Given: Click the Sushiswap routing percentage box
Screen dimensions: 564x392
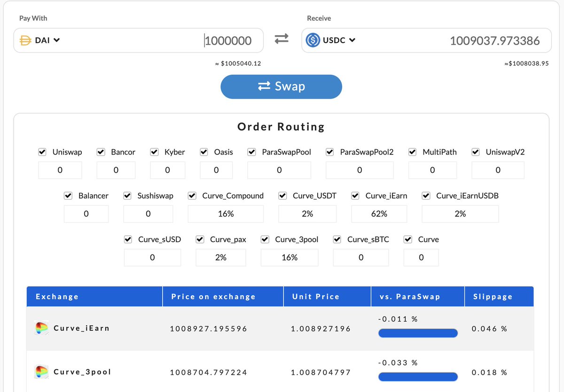Looking at the screenshot, I should [148, 214].
